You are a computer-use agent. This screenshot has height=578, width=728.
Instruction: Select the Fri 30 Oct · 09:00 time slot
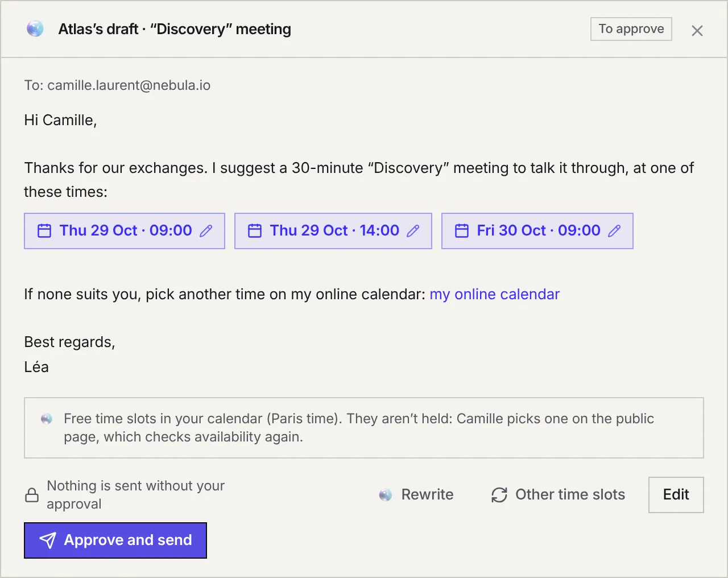tap(537, 231)
